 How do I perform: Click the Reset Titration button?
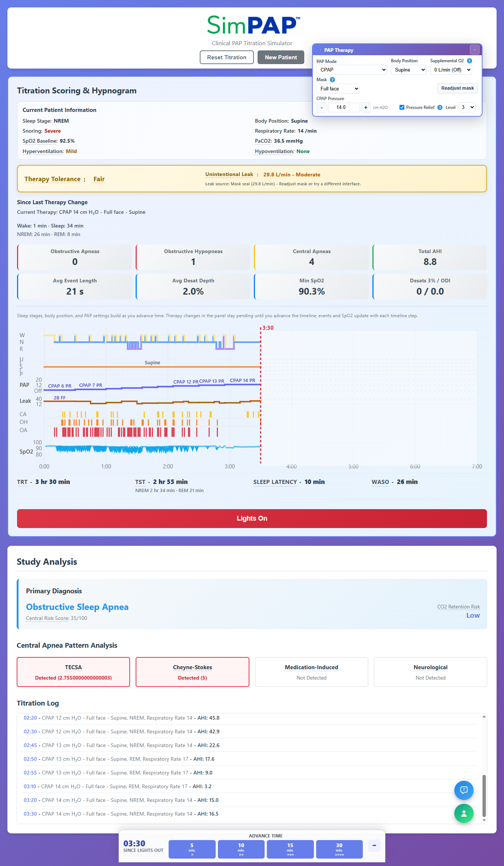pyautogui.click(x=227, y=57)
